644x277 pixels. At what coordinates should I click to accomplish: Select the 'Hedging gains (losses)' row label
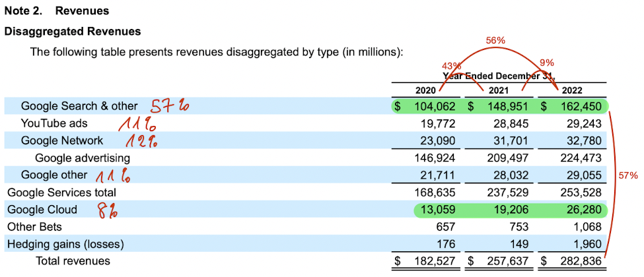tap(65, 244)
